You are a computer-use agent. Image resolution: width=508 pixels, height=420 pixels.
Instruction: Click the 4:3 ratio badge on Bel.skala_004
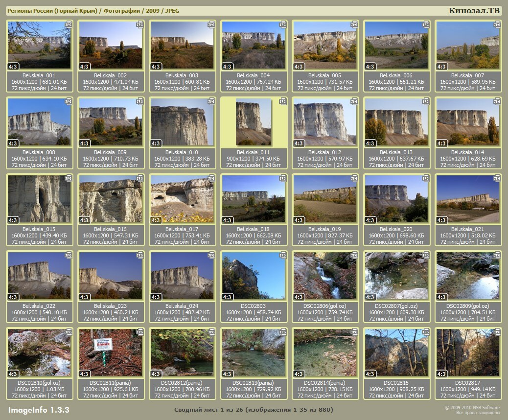228,67
